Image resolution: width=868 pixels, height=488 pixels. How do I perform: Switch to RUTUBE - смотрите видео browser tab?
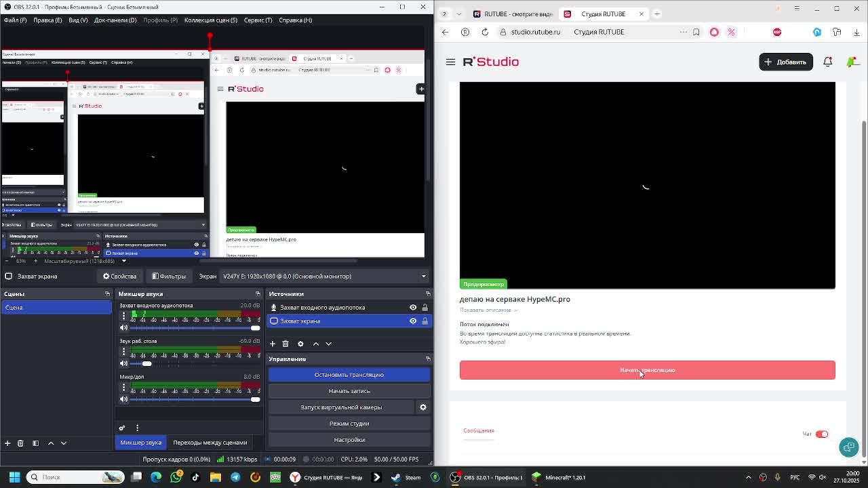[x=513, y=14]
